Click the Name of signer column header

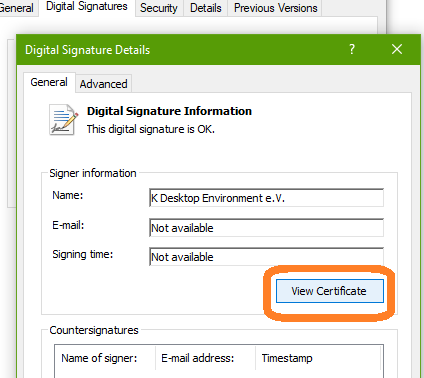click(x=105, y=358)
